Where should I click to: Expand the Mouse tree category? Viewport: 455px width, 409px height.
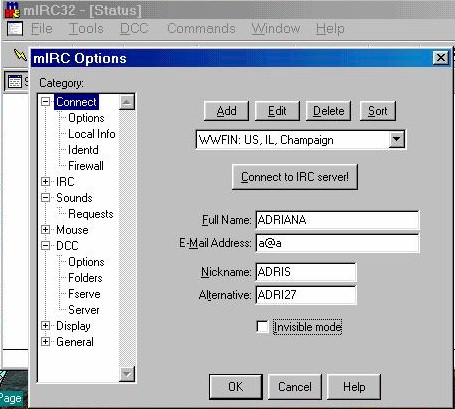pos(46,229)
